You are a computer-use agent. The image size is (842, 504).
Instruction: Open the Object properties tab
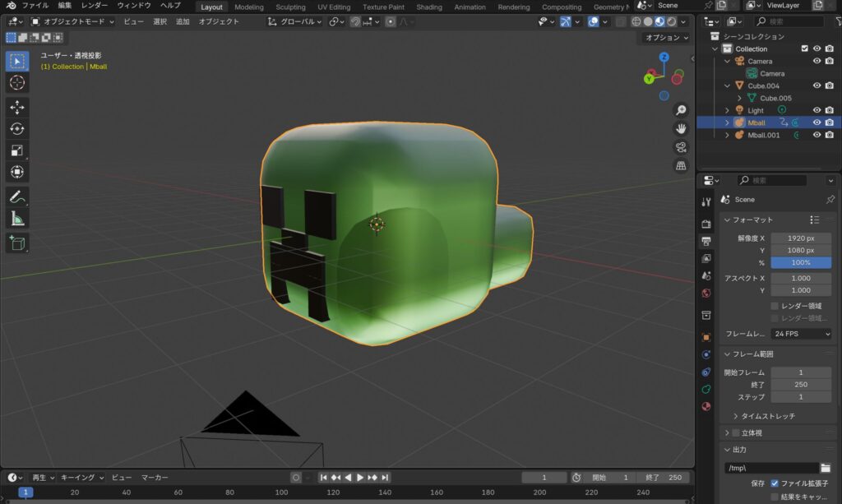(x=706, y=337)
